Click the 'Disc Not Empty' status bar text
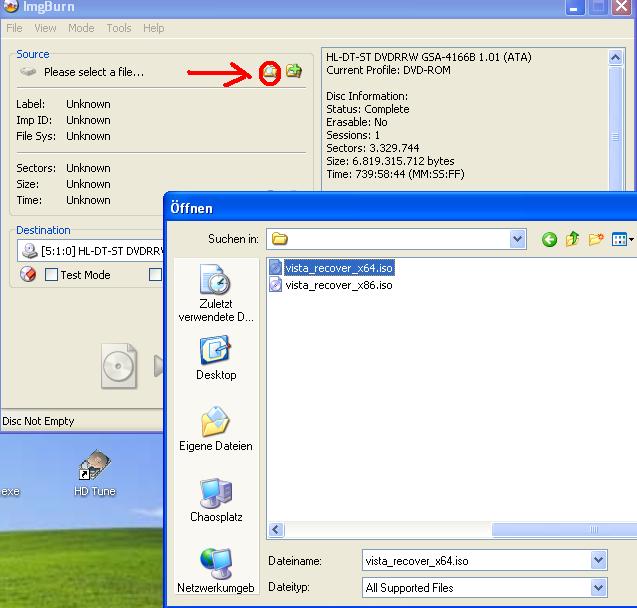This screenshot has height=608, width=637. pyautogui.click(x=38, y=421)
